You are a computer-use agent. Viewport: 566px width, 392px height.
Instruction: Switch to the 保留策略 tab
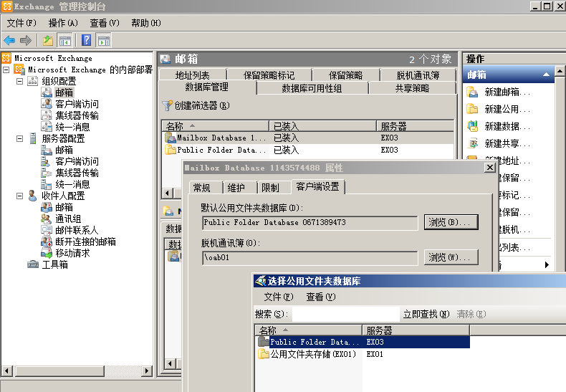click(345, 75)
